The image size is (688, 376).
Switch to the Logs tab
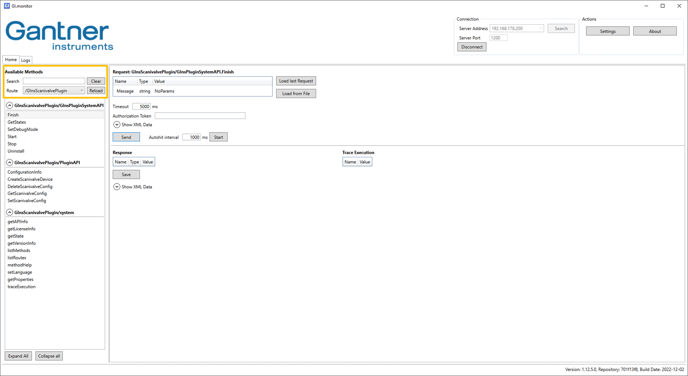[25, 60]
